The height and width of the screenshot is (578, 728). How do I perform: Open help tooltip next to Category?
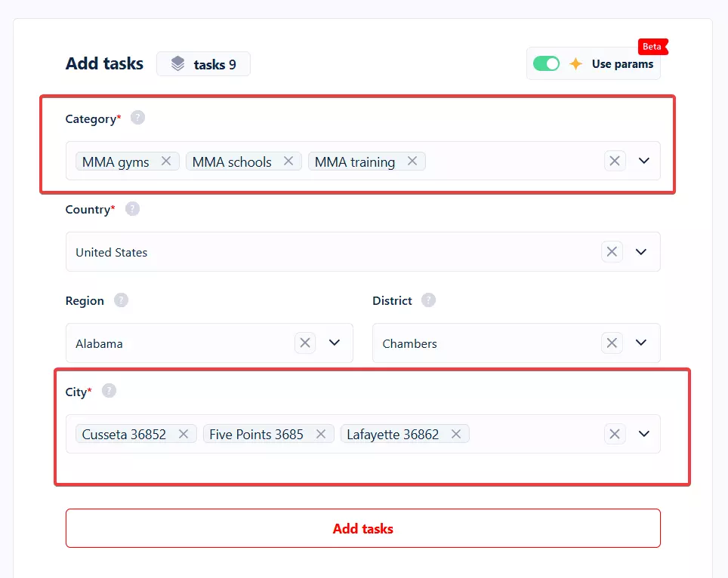coord(137,118)
